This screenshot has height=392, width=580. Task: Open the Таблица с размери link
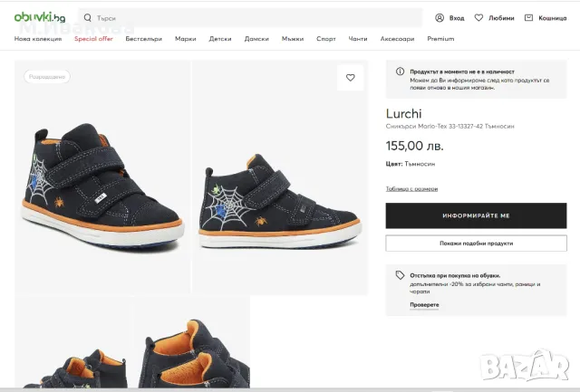pos(411,188)
